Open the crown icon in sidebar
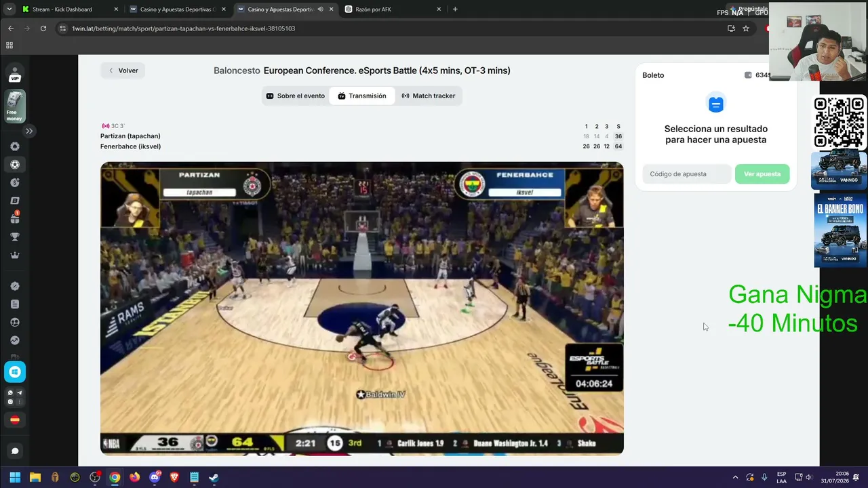Image resolution: width=868 pixels, height=488 pixels. (x=15, y=256)
